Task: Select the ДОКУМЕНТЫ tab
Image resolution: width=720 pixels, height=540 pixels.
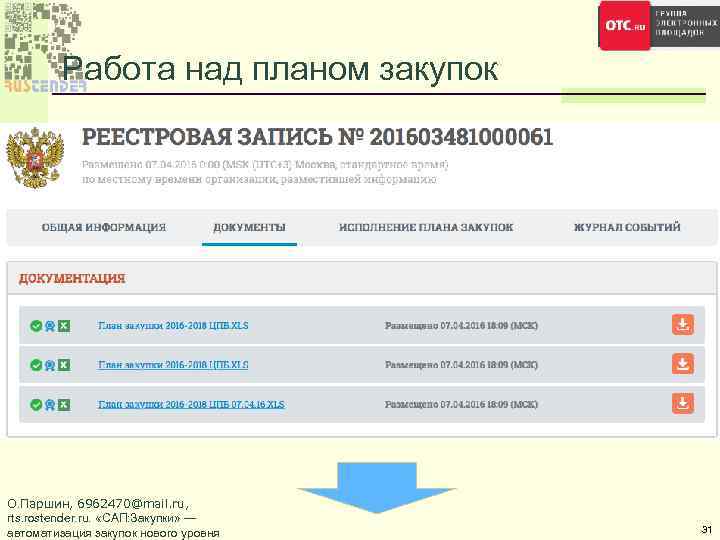Action: (x=249, y=227)
